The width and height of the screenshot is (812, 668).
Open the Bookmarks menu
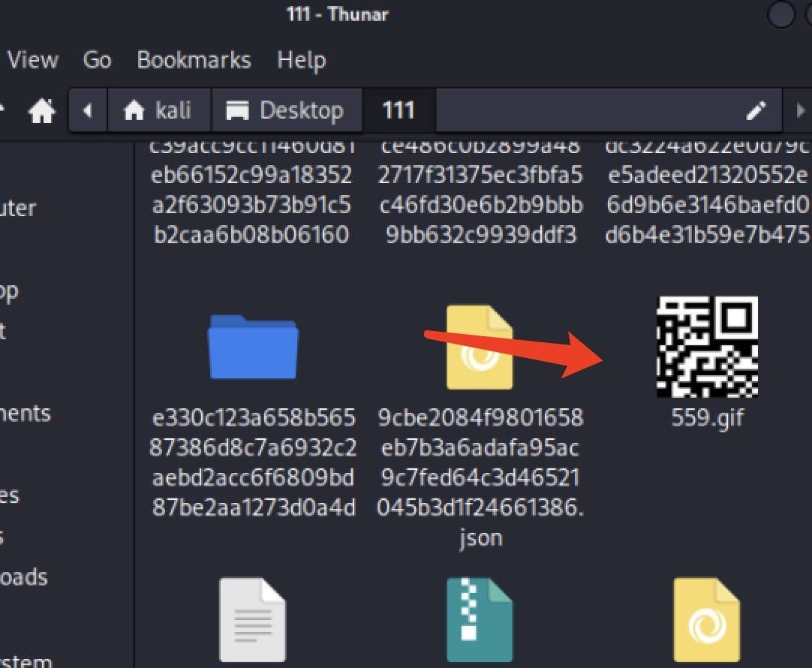tap(194, 60)
